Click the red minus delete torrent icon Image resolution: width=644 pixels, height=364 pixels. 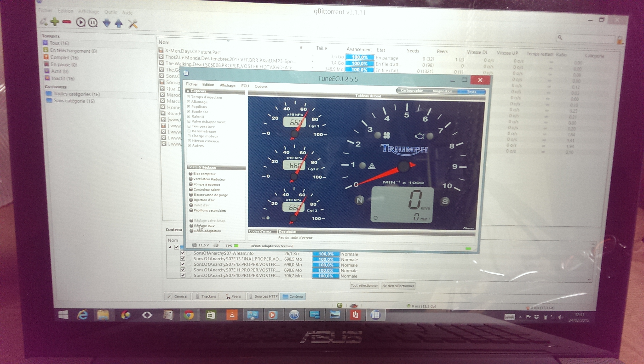coord(67,22)
